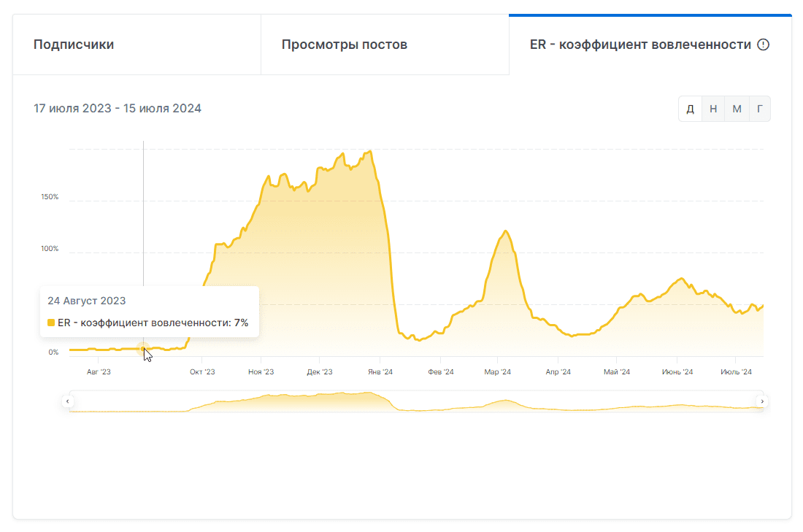Select the ER - коэффициент вовлеченности tab

(x=640, y=45)
